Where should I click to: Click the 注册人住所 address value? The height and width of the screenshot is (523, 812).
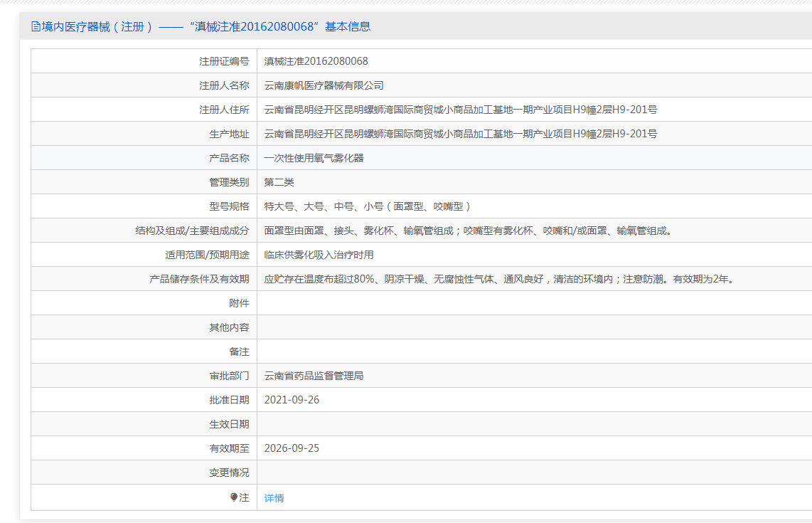460,110
